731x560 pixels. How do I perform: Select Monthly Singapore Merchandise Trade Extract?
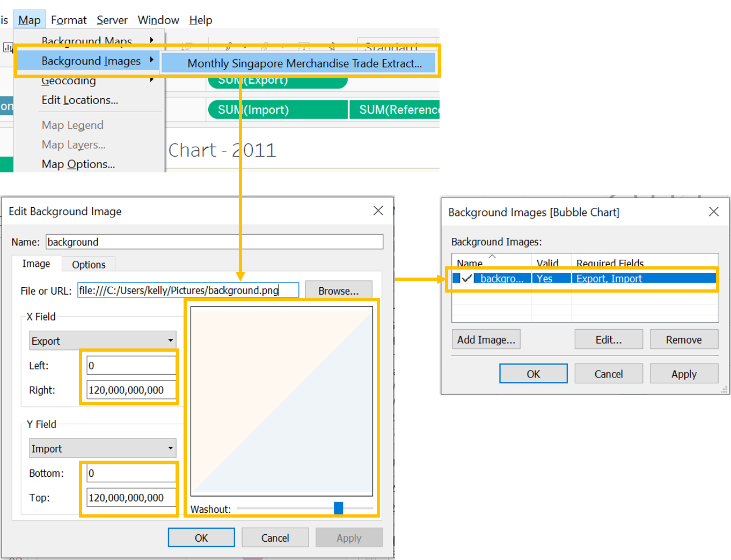click(304, 63)
